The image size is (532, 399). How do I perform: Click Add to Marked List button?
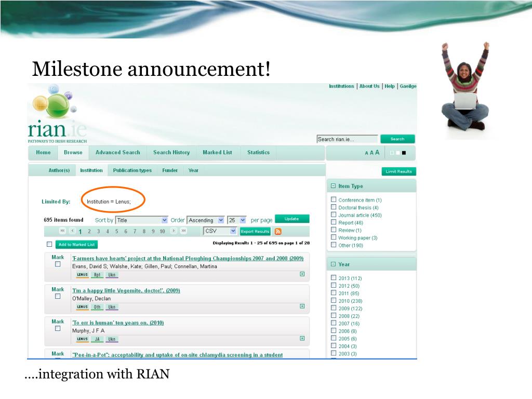point(77,244)
